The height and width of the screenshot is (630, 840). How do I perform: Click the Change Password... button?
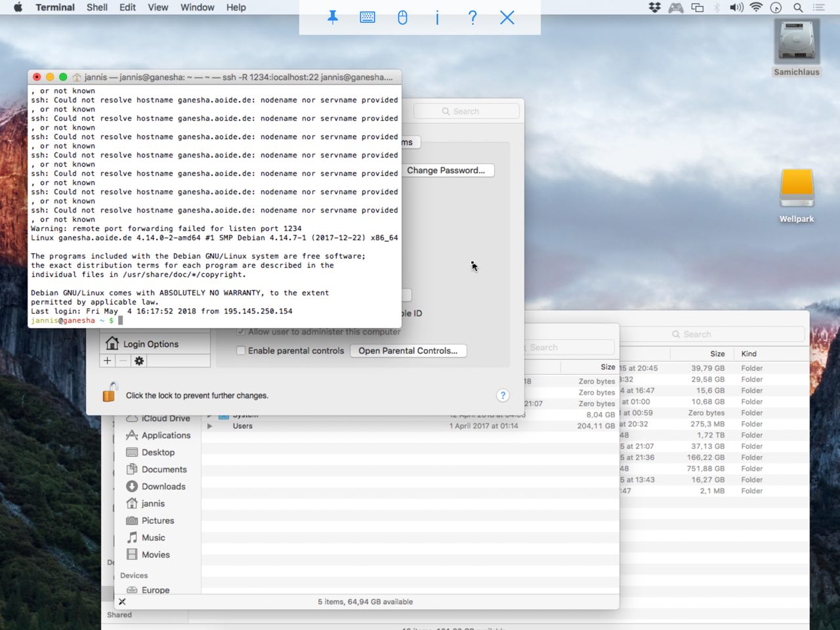point(446,171)
